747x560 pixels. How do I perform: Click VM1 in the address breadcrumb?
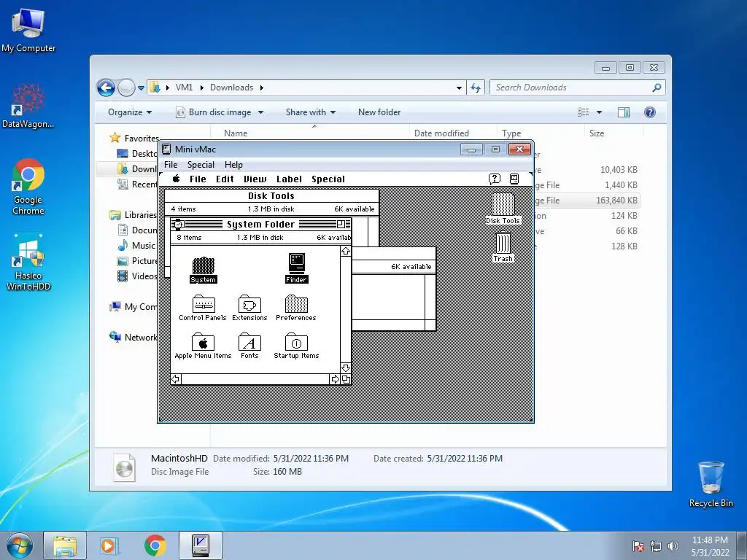[184, 87]
